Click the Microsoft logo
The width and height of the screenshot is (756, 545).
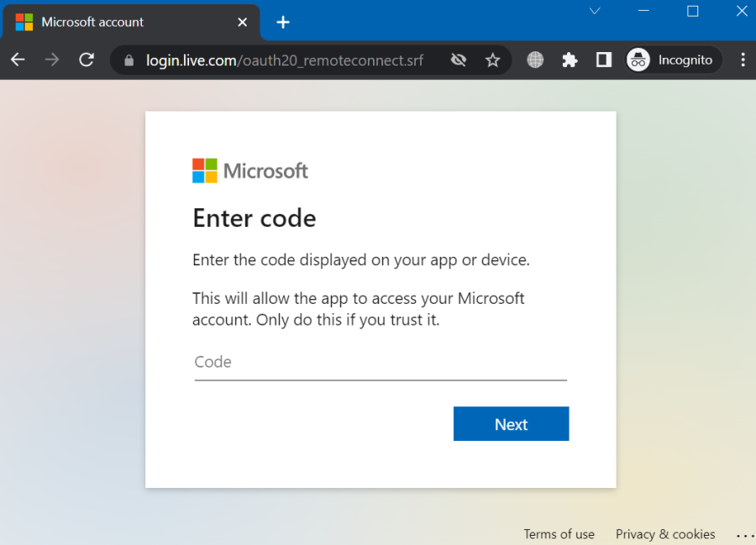pos(249,170)
